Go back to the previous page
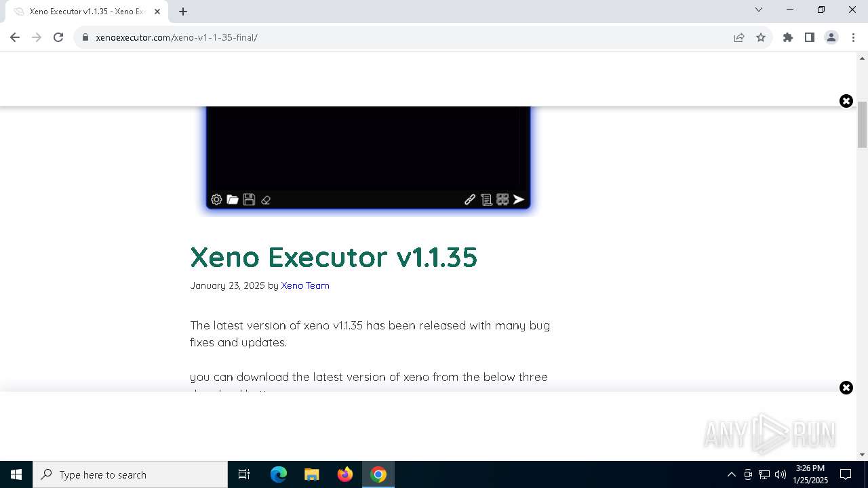Image resolution: width=868 pixels, height=488 pixels. point(15,37)
